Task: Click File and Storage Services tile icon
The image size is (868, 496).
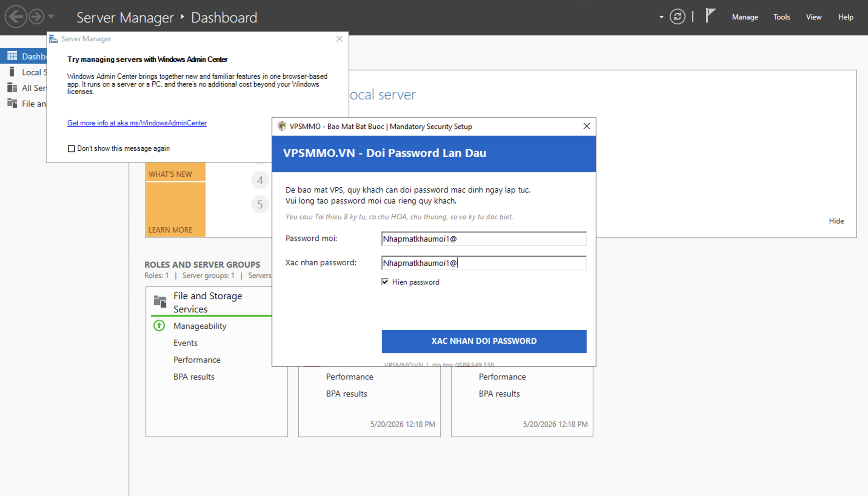Action: (160, 302)
